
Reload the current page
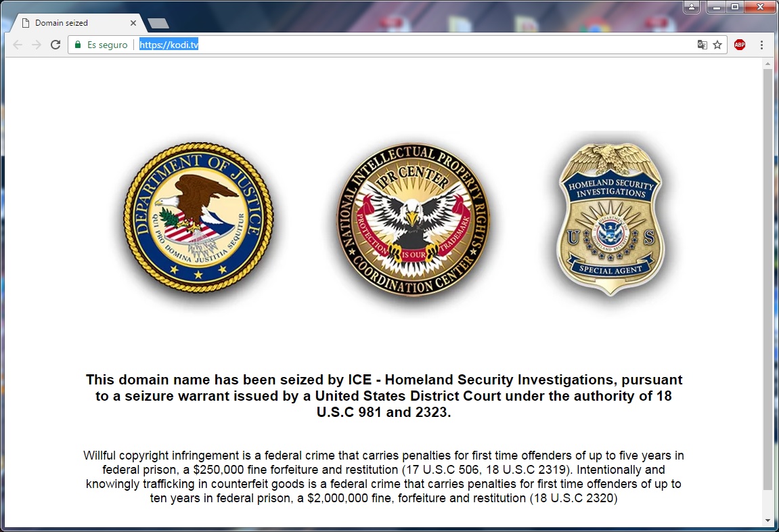coord(55,45)
